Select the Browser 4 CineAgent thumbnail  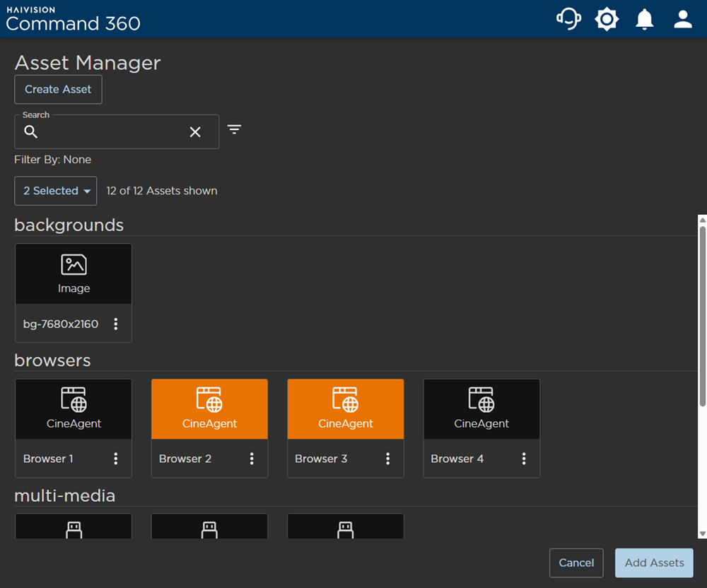tap(481, 409)
